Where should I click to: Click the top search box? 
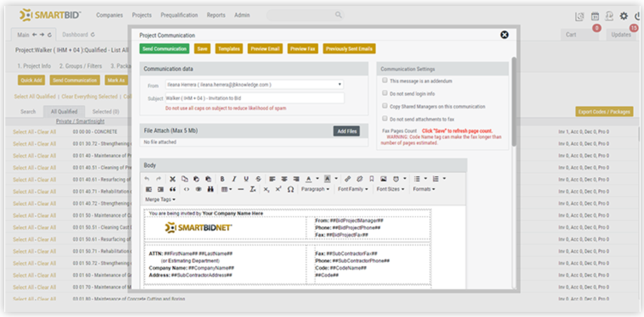[305, 15]
